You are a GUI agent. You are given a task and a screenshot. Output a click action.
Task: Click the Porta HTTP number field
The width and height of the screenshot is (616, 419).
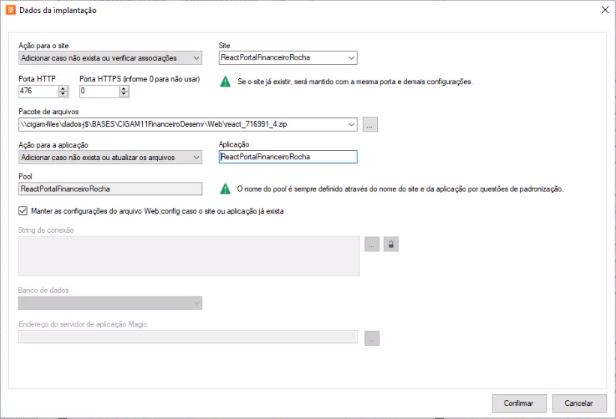click(x=38, y=90)
